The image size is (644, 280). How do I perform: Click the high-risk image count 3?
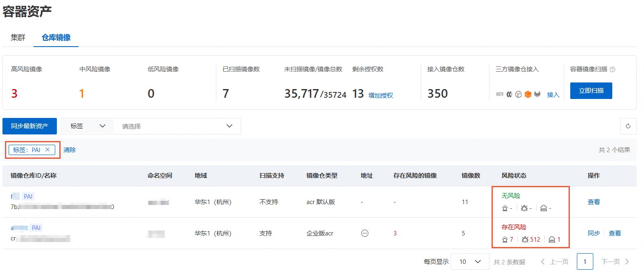coord(14,94)
